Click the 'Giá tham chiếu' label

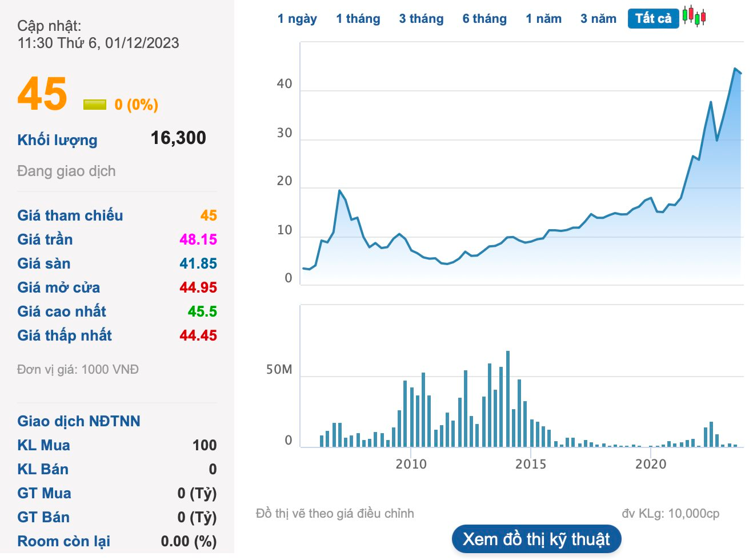(x=70, y=215)
